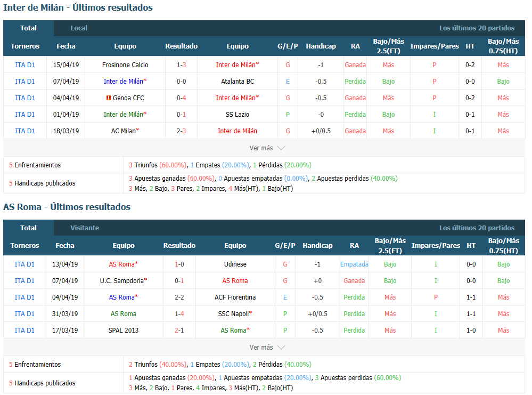The height and width of the screenshot is (395, 532).
Task: Click the SPAL 2013 team name
Action: point(124,330)
